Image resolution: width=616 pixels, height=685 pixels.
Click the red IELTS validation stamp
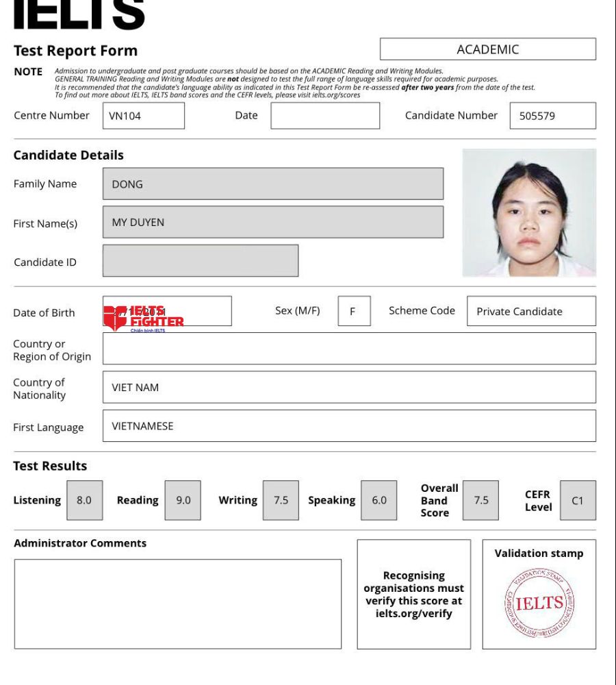click(539, 603)
